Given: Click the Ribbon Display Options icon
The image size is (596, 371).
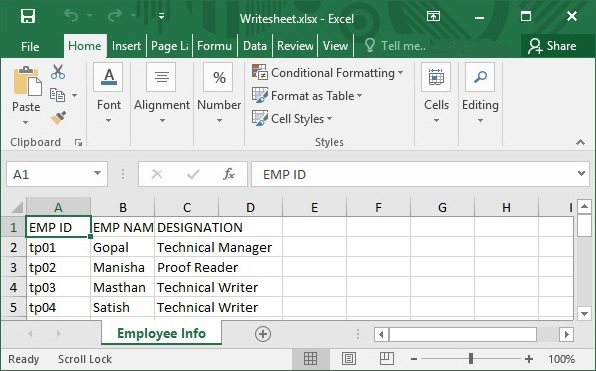Looking at the screenshot, I should [x=433, y=16].
